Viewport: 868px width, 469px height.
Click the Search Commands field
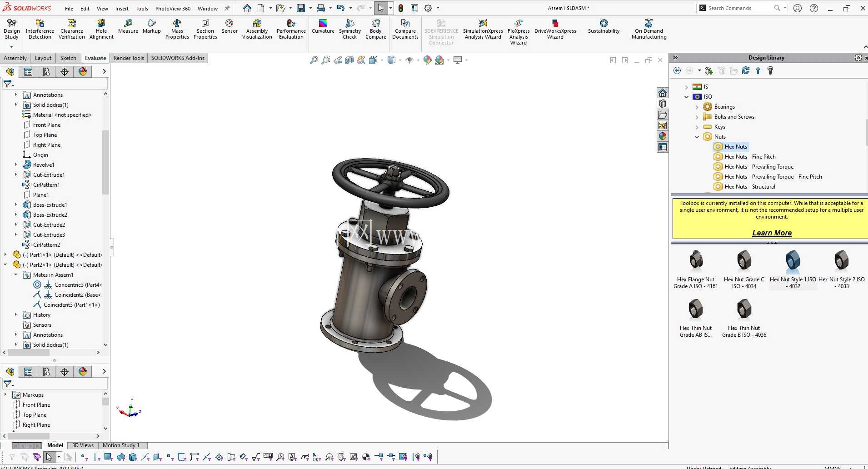pos(741,8)
